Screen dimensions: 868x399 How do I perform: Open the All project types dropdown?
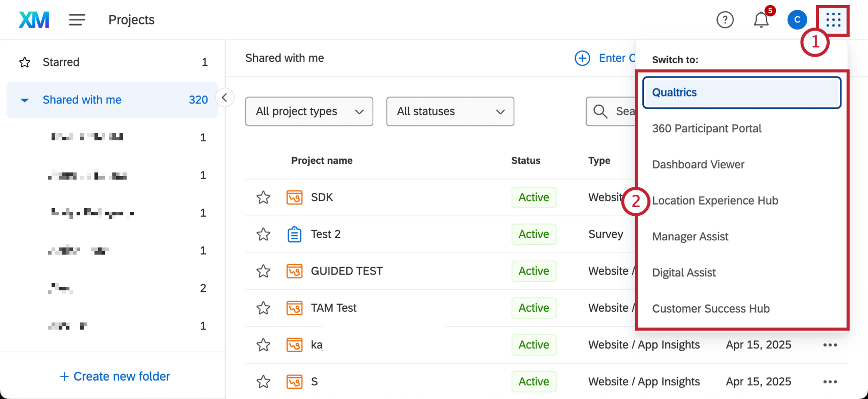point(309,111)
